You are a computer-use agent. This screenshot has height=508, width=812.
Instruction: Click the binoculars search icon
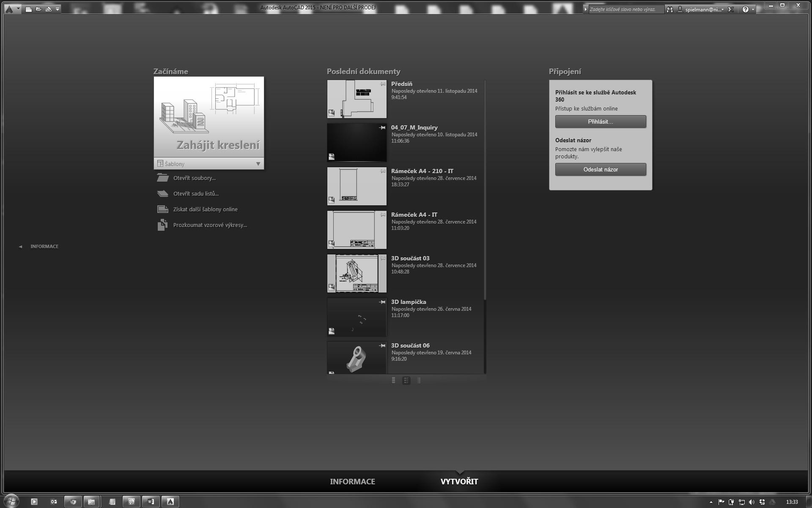coord(670,9)
